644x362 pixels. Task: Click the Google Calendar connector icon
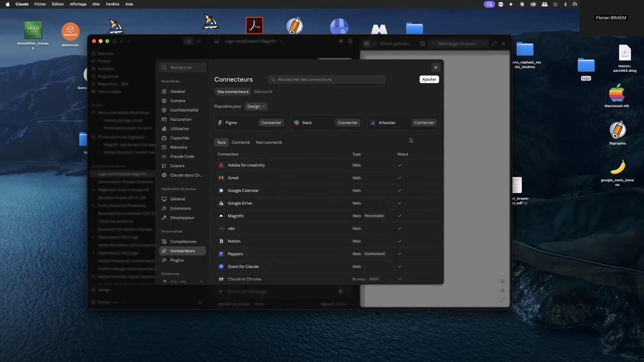tap(221, 190)
